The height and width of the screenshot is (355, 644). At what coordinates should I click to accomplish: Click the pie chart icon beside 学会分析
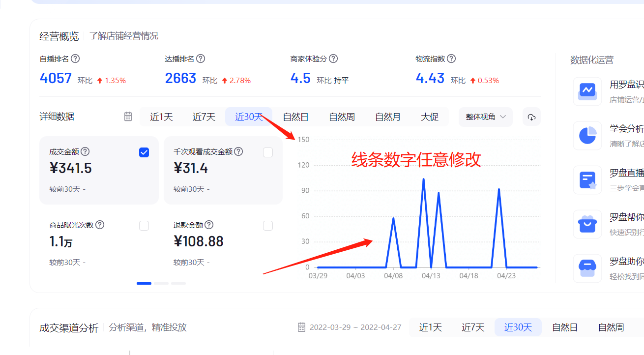point(587,136)
